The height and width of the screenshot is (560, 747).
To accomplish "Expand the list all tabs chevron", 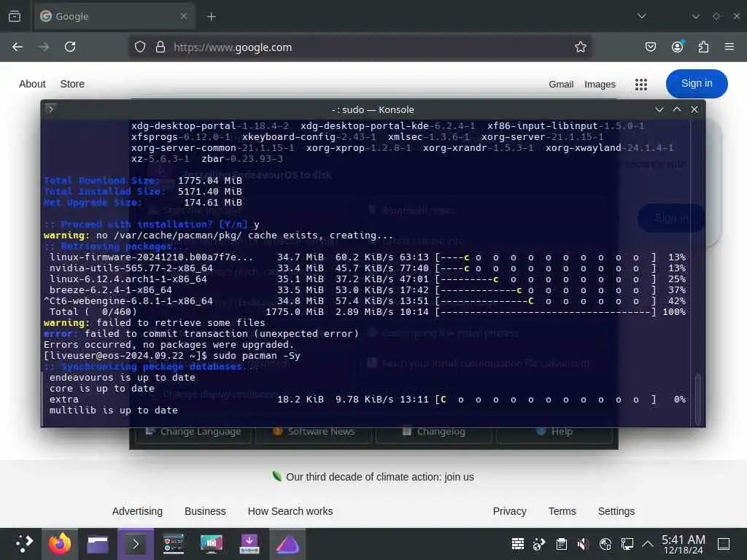I will click(x=642, y=16).
